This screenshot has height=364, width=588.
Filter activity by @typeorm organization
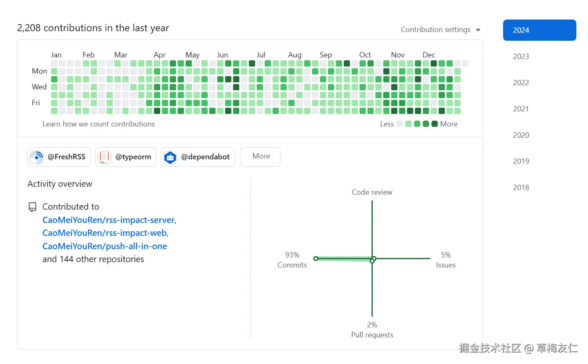pos(133,157)
